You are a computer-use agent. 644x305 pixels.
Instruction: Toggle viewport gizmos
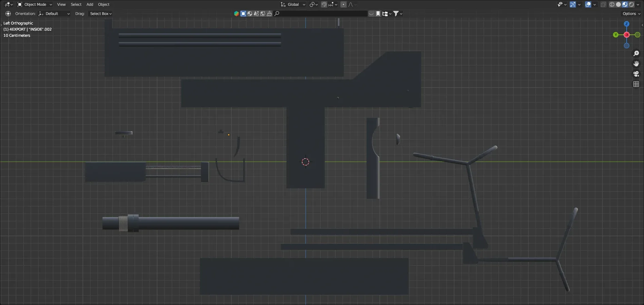pyautogui.click(x=572, y=4)
